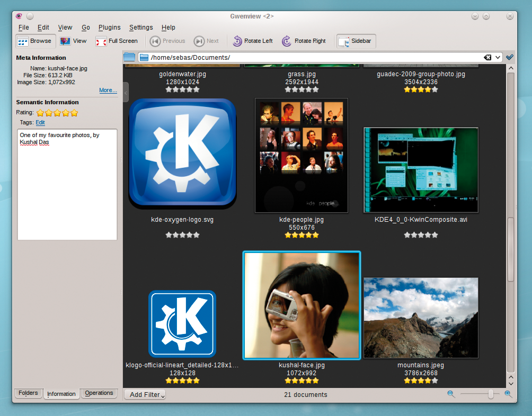The width and height of the screenshot is (532, 416).
Task: Switch to View mode
Action: point(73,41)
